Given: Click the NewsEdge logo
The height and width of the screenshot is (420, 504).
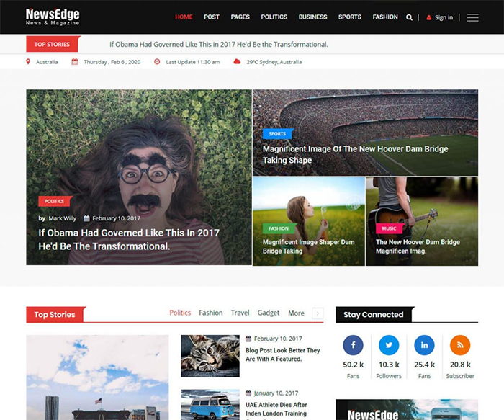Looking at the screenshot, I should coord(53,17).
